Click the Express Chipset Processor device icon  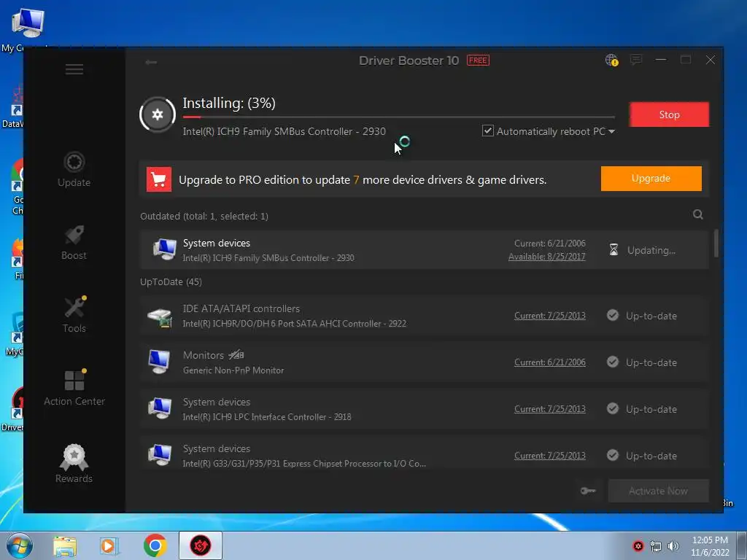pyautogui.click(x=159, y=455)
